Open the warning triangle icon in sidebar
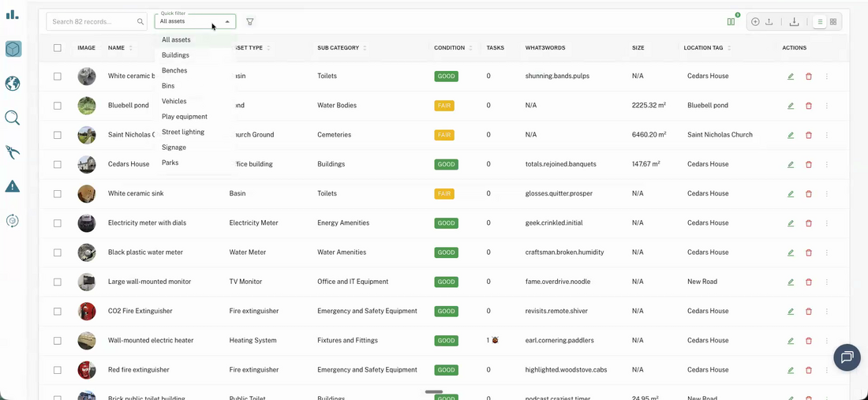 [x=12, y=186]
